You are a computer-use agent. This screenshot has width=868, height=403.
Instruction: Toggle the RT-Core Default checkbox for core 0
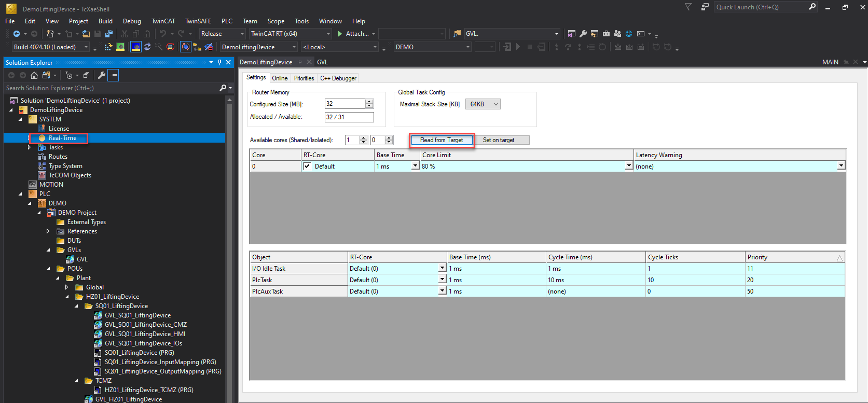[307, 166]
